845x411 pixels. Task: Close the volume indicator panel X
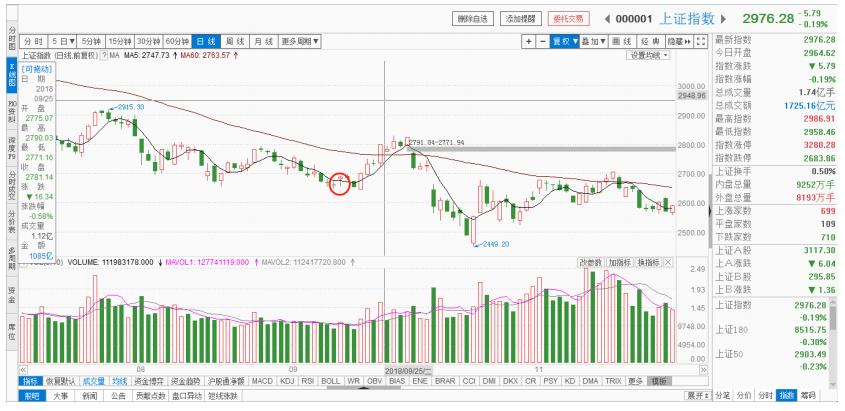[668, 262]
